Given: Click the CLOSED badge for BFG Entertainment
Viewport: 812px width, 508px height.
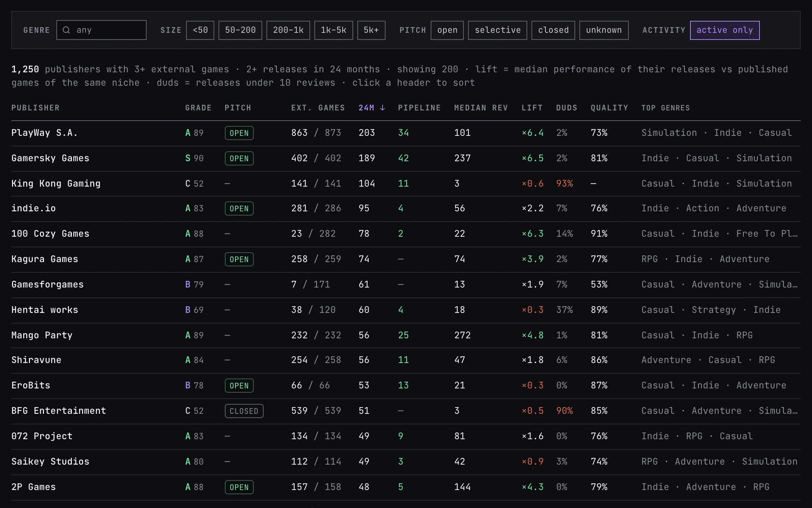Looking at the screenshot, I should [x=244, y=411].
